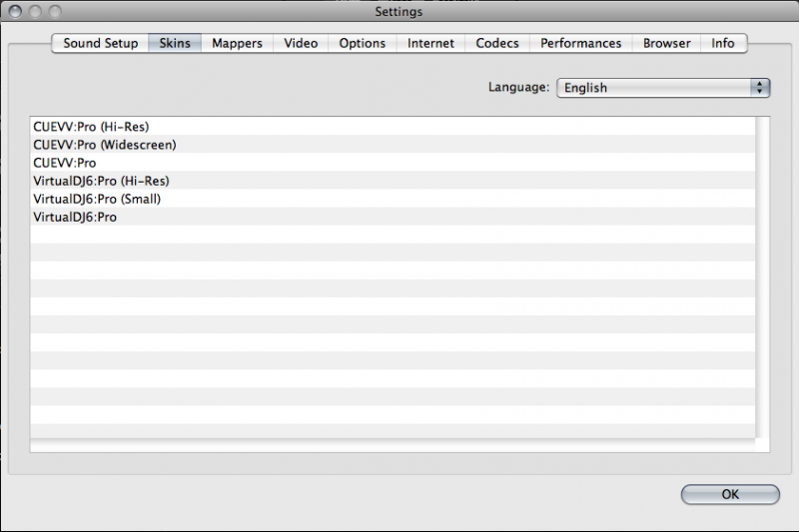Switch to the Codecs tab

(x=496, y=43)
